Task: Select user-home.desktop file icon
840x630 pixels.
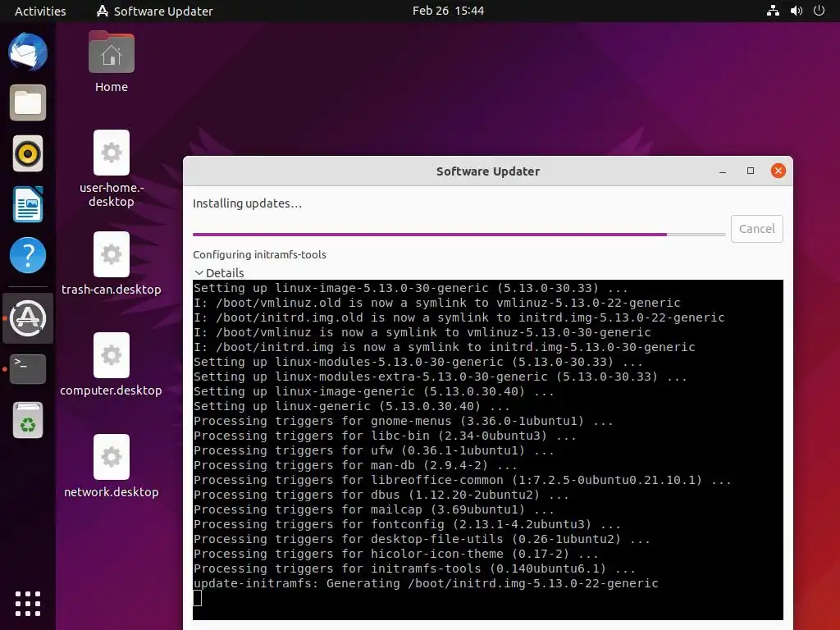Action: coord(112,169)
